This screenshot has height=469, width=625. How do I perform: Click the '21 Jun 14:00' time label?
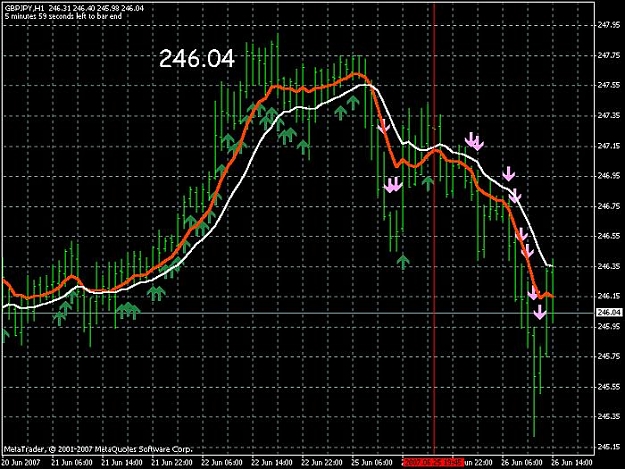click(x=122, y=463)
